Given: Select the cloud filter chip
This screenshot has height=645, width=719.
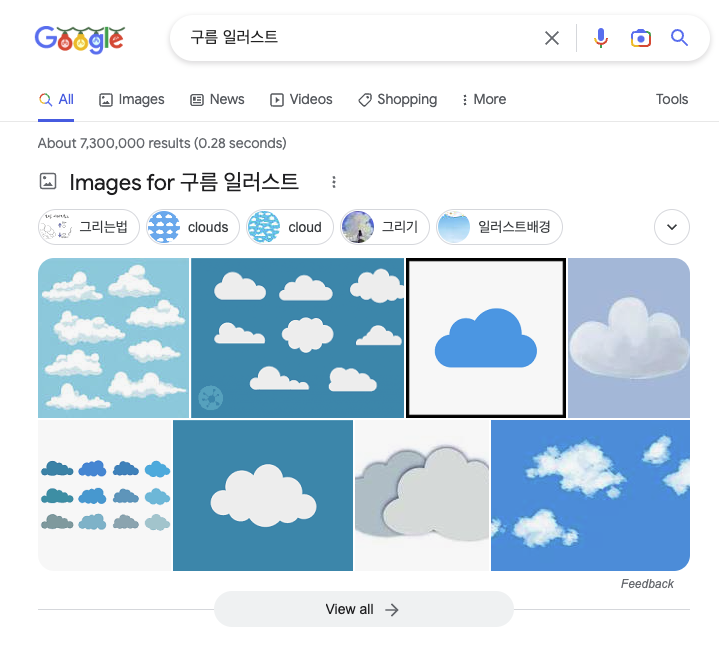Looking at the screenshot, I should (x=290, y=227).
